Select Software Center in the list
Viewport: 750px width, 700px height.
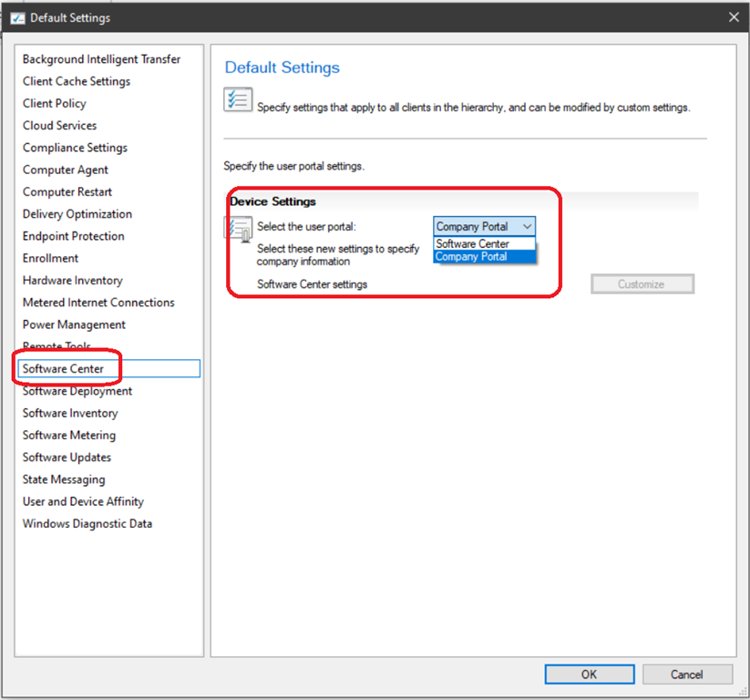64,368
